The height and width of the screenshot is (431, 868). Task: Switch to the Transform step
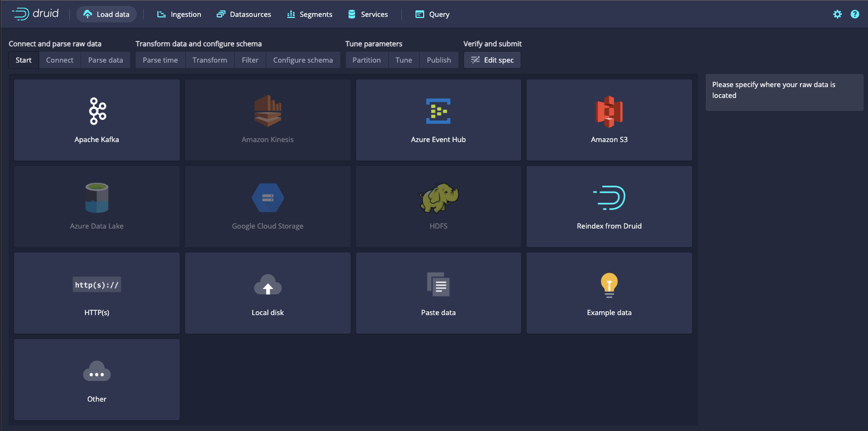click(x=210, y=60)
